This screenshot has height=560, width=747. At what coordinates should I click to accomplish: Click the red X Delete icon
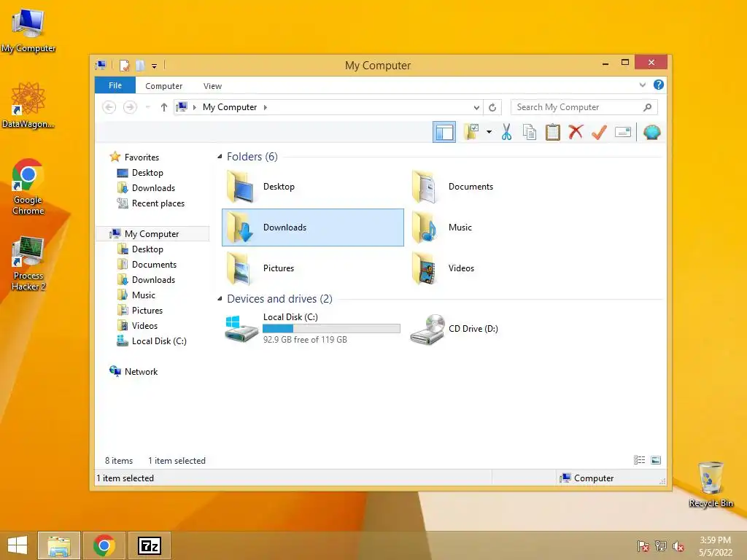point(576,131)
